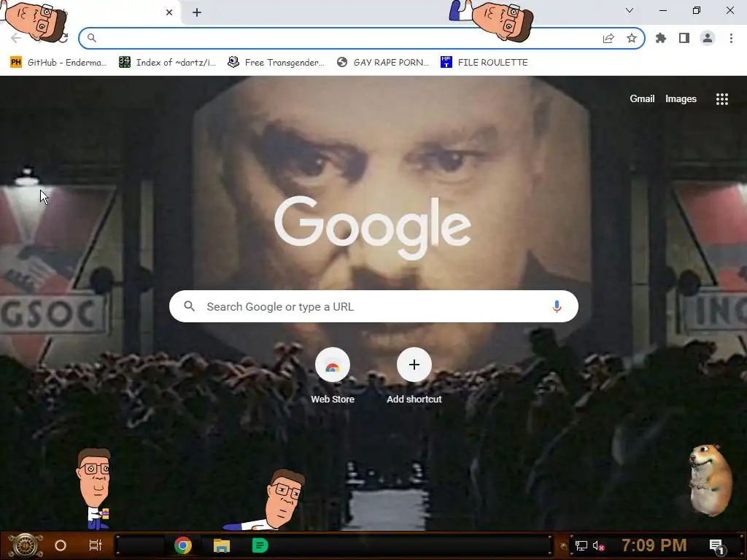
Task: Open the Index of ~dartz bookmark
Action: pyautogui.click(x=168, y=63)
